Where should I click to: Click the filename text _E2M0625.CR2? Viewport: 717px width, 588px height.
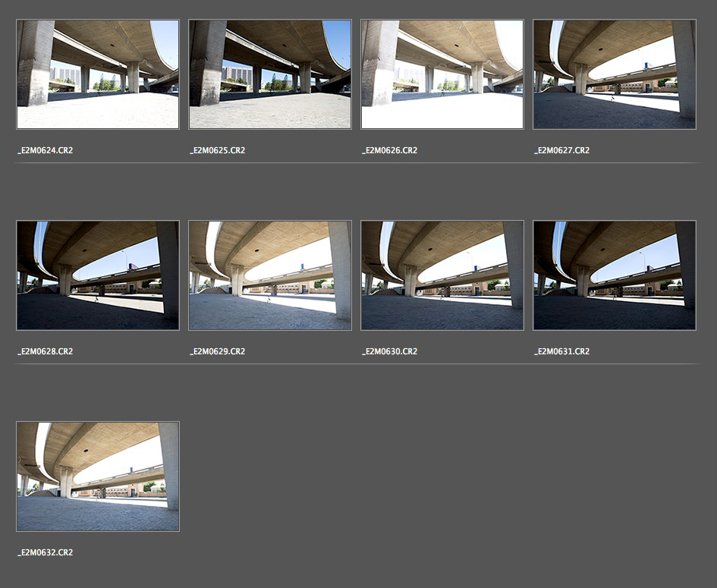218,150
